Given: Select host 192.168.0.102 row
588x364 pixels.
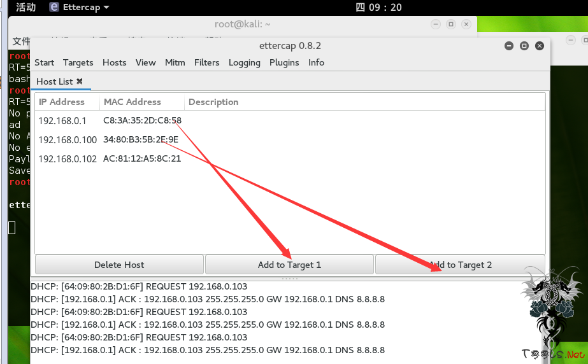Looking at the screenshot, I should click(290, 159).
